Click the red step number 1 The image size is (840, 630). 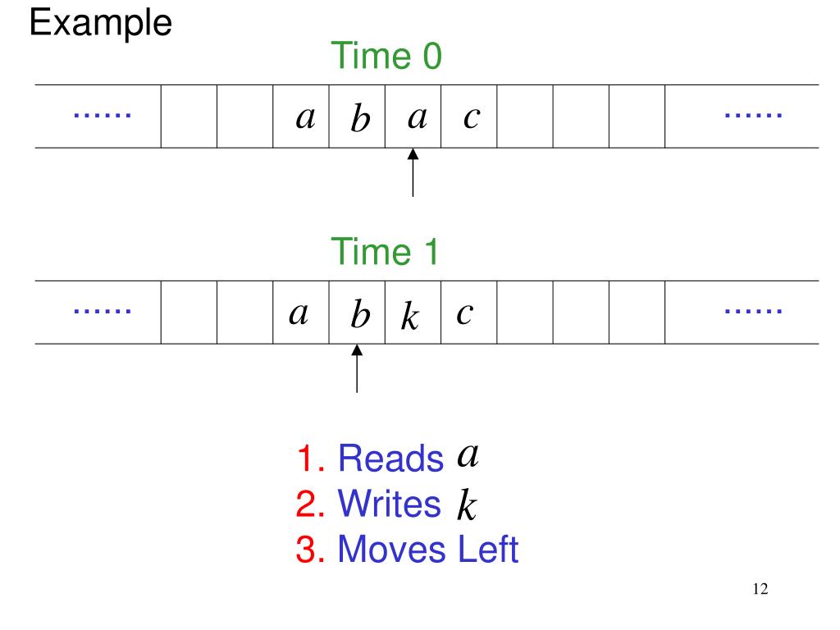point(310,459)
